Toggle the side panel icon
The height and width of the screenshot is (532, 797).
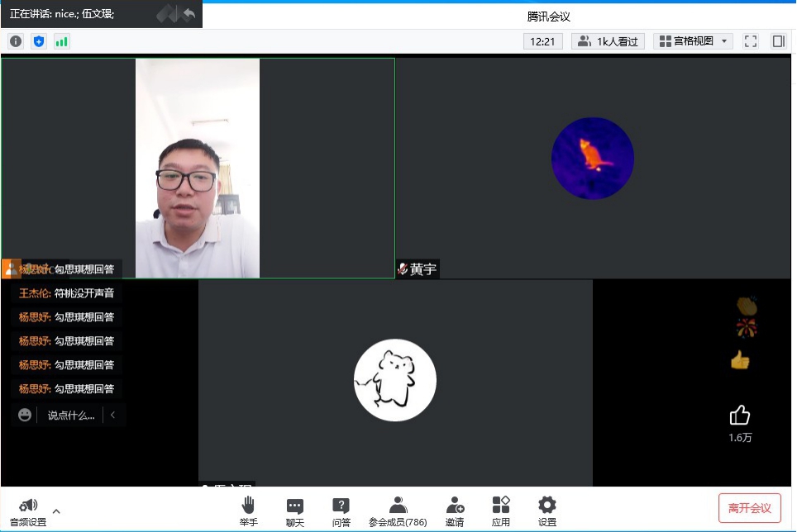[x=778, y=41]
